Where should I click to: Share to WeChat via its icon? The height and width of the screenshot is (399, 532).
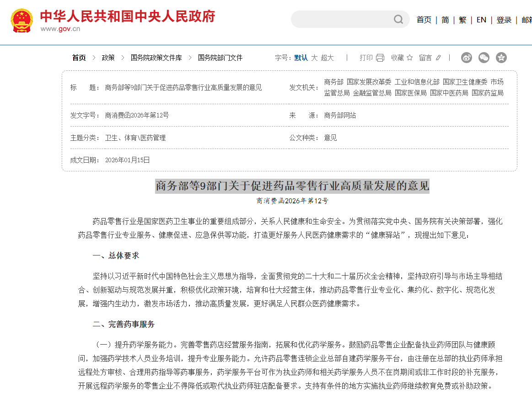tap(484, 58)
